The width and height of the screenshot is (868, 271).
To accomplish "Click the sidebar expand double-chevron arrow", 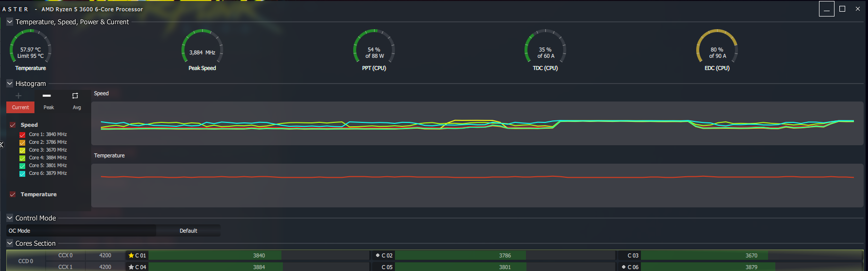I will click(x=1, y=145).
